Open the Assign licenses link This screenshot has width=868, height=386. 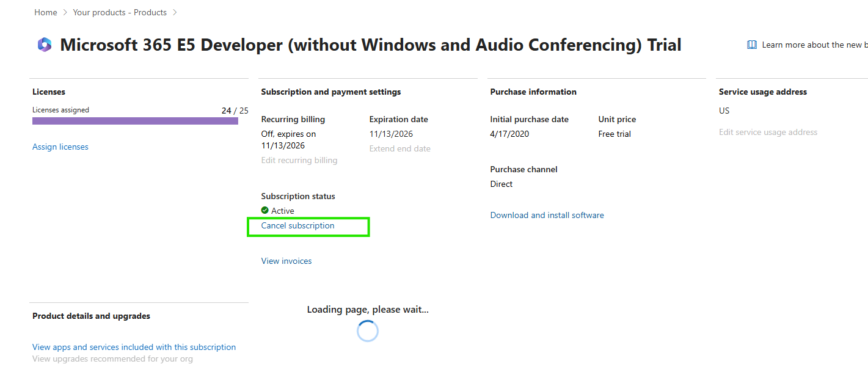(60, 147)
